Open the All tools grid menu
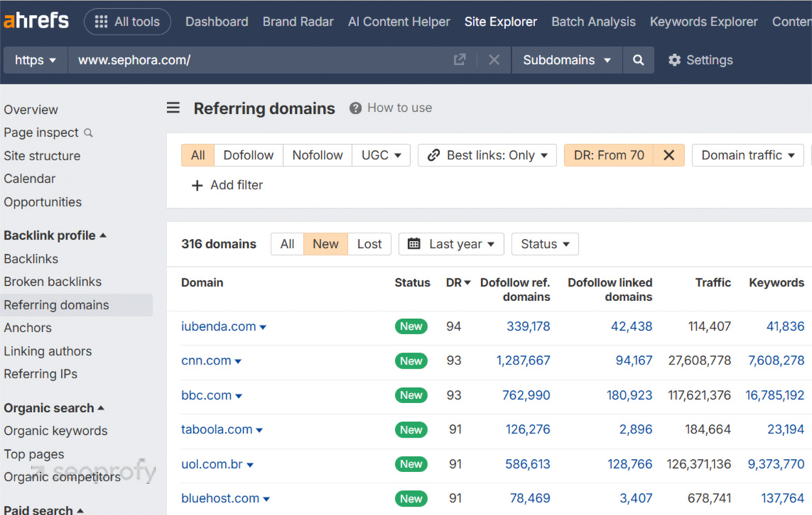Screen dimensions: 812x515 (x=127, y=21)
